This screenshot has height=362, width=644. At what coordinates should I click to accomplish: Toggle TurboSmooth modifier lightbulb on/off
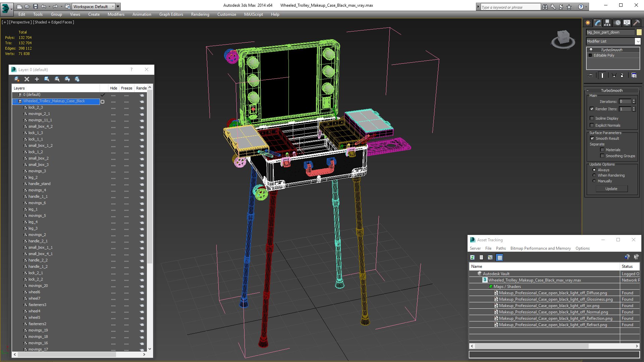591,50
